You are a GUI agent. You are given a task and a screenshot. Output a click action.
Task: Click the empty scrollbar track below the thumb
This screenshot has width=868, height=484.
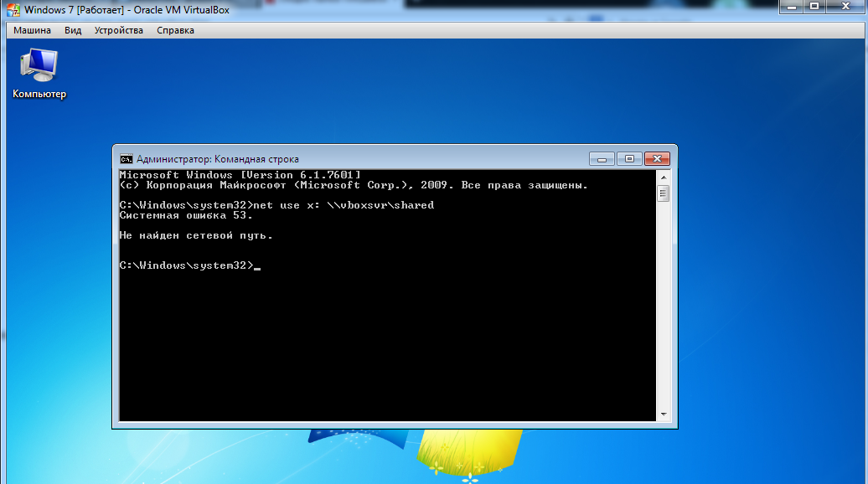(x=664, y=306)
